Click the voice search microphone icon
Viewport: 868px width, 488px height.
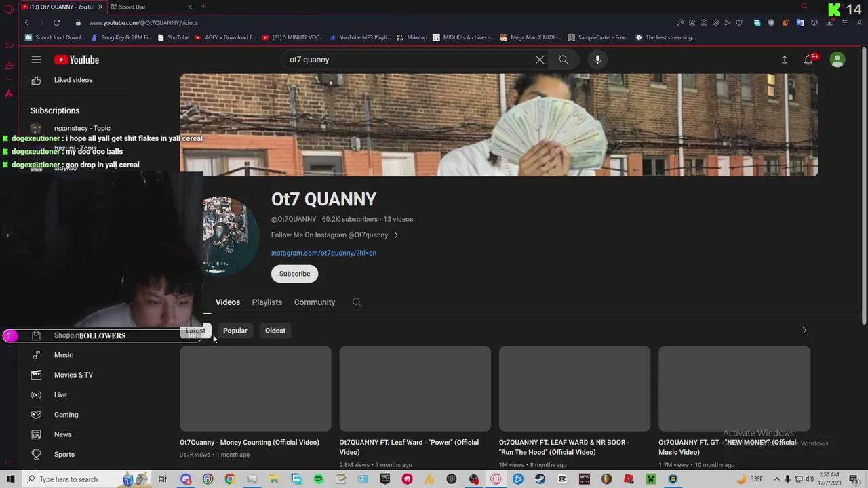pos(597,60)
